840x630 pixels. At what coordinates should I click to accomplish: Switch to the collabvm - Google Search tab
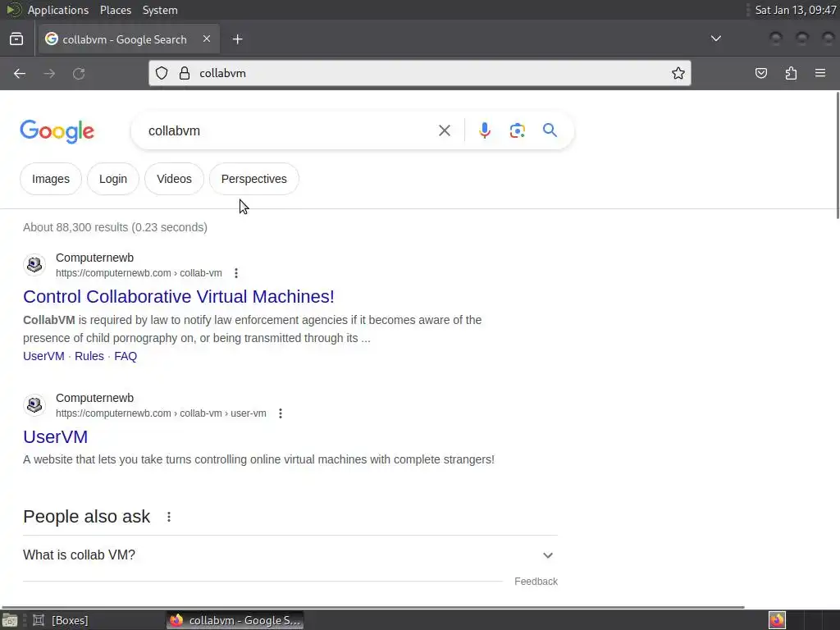pos(129,39)
